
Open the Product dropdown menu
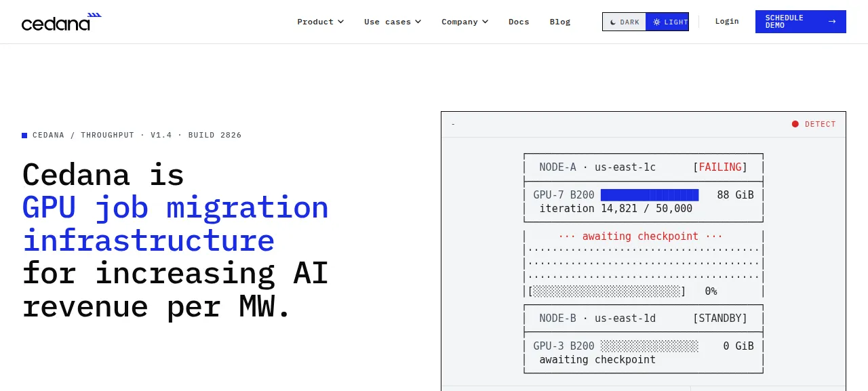pos(320,22)
